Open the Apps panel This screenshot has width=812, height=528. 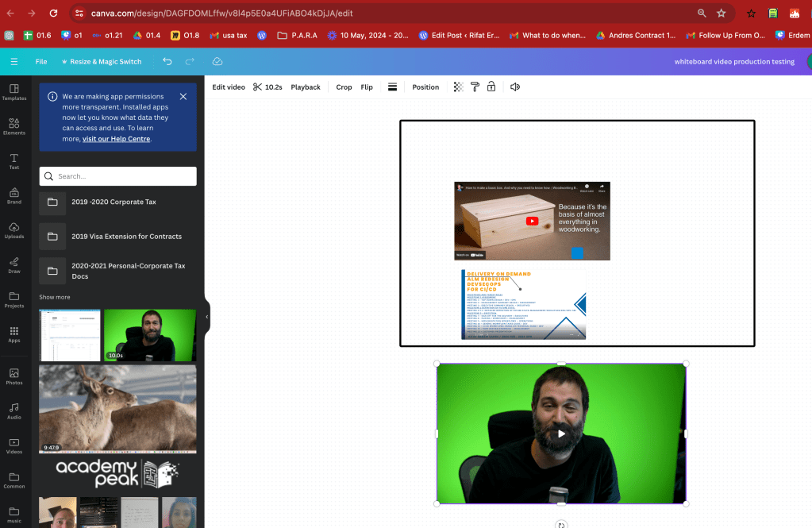click(x=14, y=335)
